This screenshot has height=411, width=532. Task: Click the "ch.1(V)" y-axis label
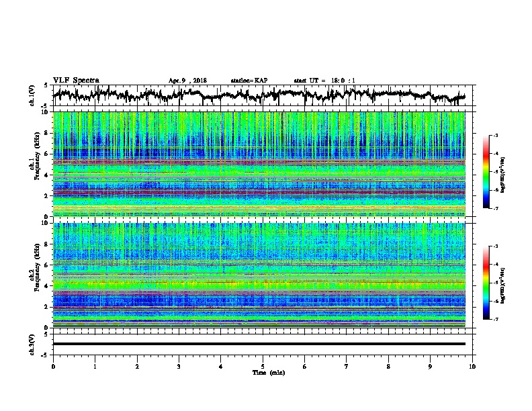coord(32,95)
